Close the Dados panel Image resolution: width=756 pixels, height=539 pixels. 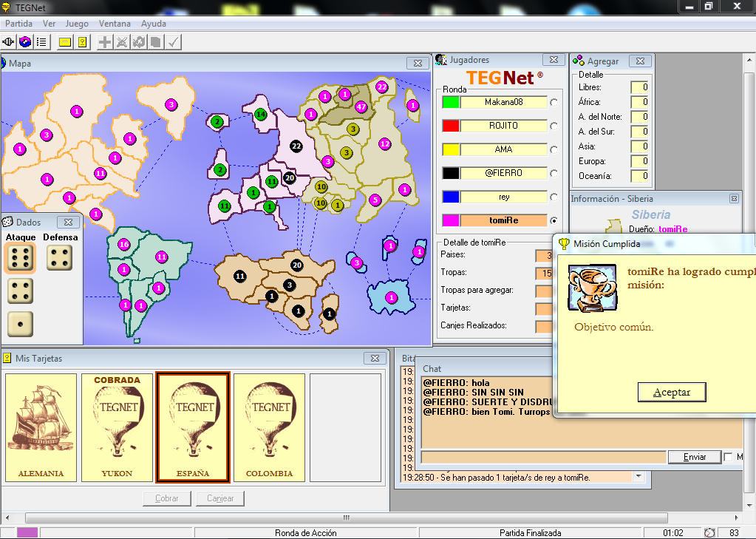pos(68,222)
